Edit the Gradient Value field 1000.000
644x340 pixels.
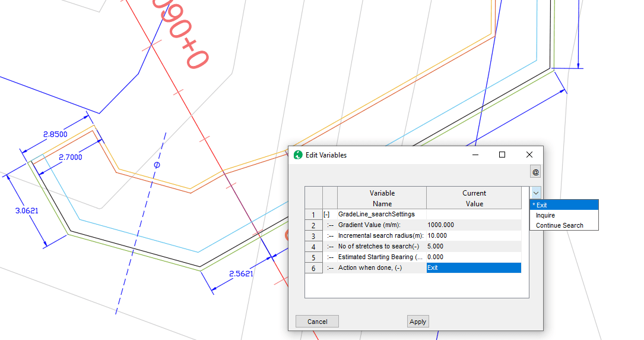tap(473, 225)
